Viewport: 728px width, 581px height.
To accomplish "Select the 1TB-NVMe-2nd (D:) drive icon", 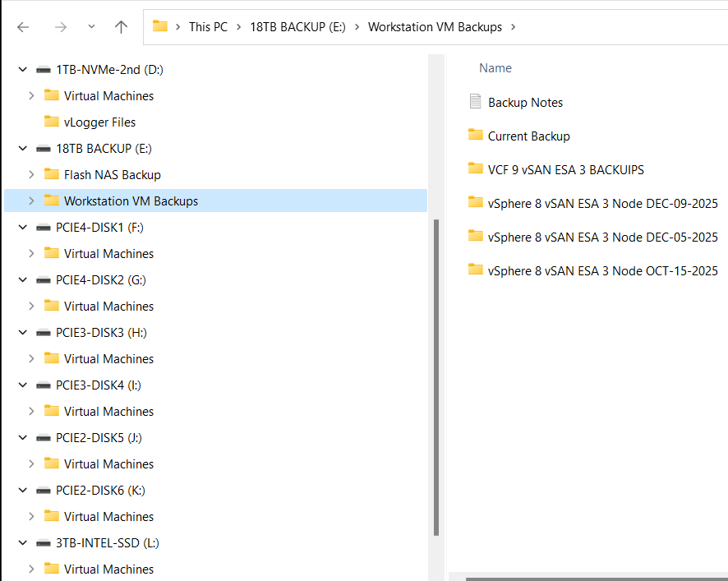I will tap(44, 70).
